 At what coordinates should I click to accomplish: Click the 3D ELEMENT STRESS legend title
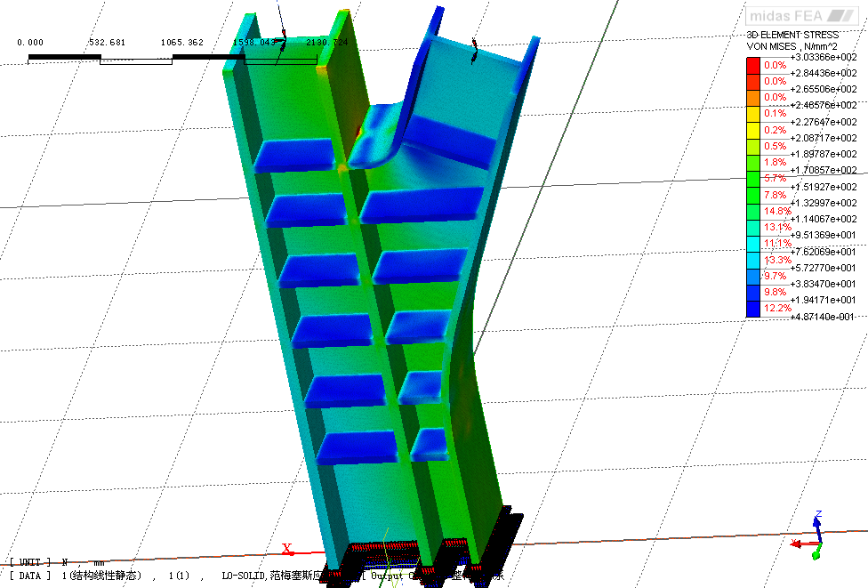click(x=792, y=36)
